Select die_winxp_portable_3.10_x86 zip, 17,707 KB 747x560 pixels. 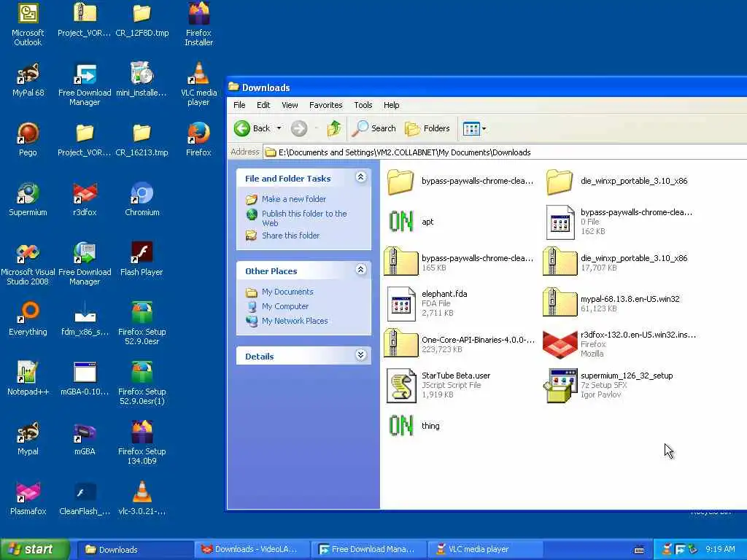(x=616, y=262)
